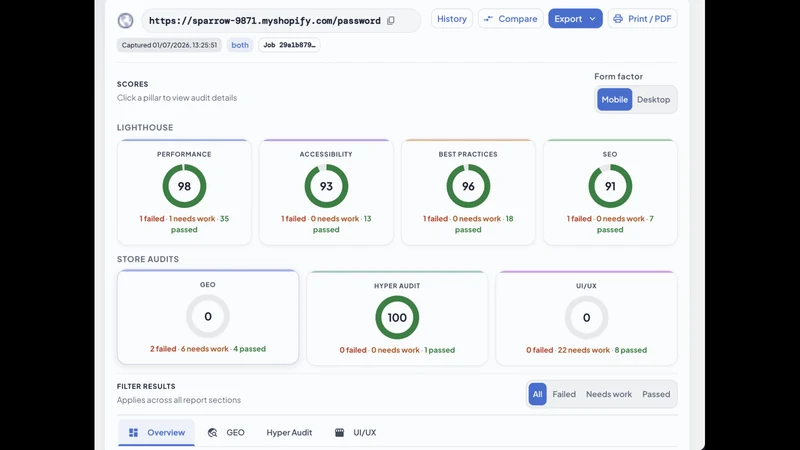
Task: Click the SEO score ring 91
Action: (610, 186)
